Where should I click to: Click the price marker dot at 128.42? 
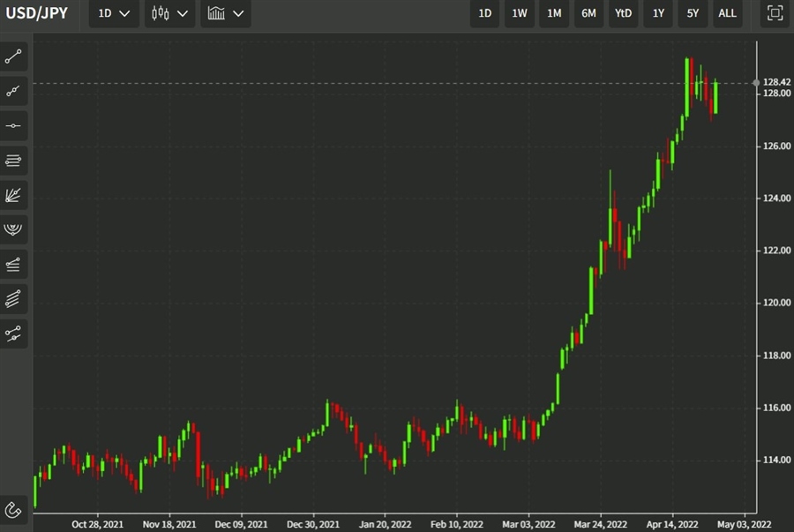pyautogui.click(x=756, y=83)
